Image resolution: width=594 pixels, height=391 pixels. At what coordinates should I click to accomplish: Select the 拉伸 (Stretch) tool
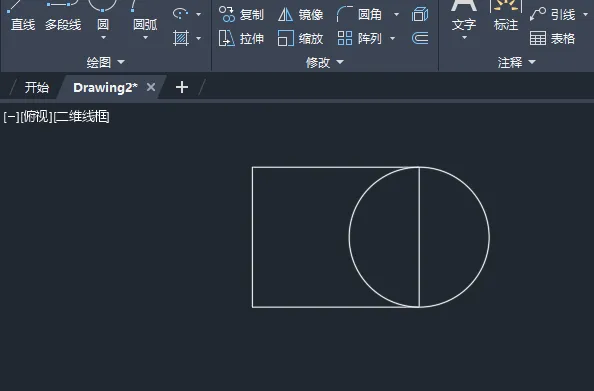[241, 38]
